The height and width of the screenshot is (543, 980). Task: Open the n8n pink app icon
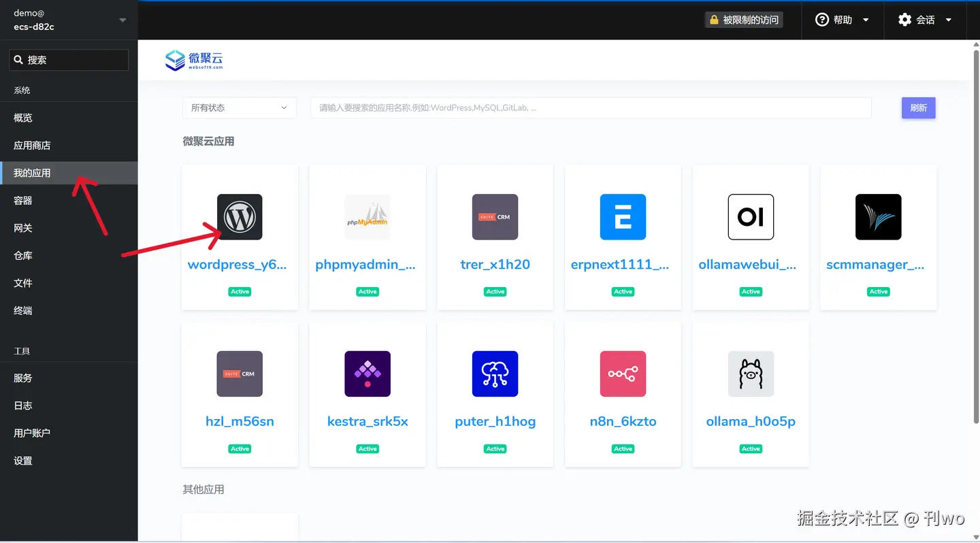[x=623, y=374]
